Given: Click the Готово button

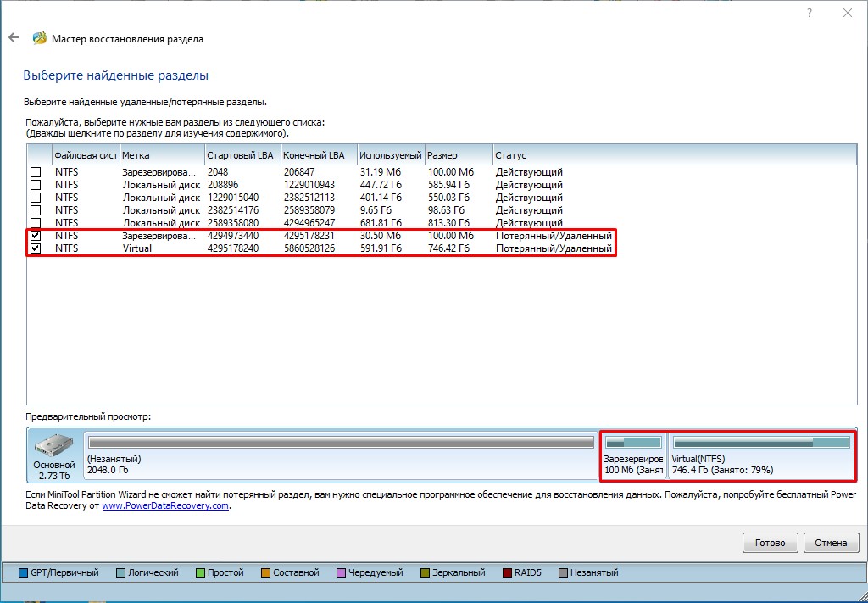Looking at the screenshot, I should [770, 543].
